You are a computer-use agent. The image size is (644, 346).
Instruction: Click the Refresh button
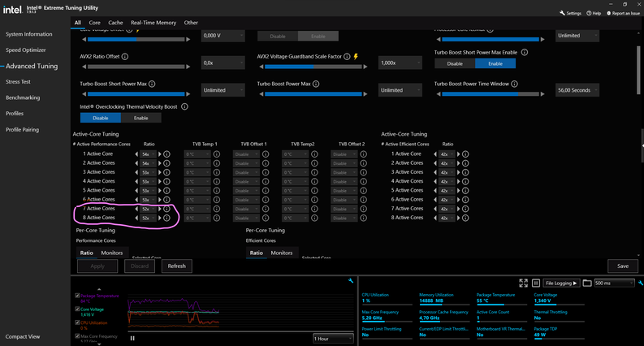tap(176, 266)
